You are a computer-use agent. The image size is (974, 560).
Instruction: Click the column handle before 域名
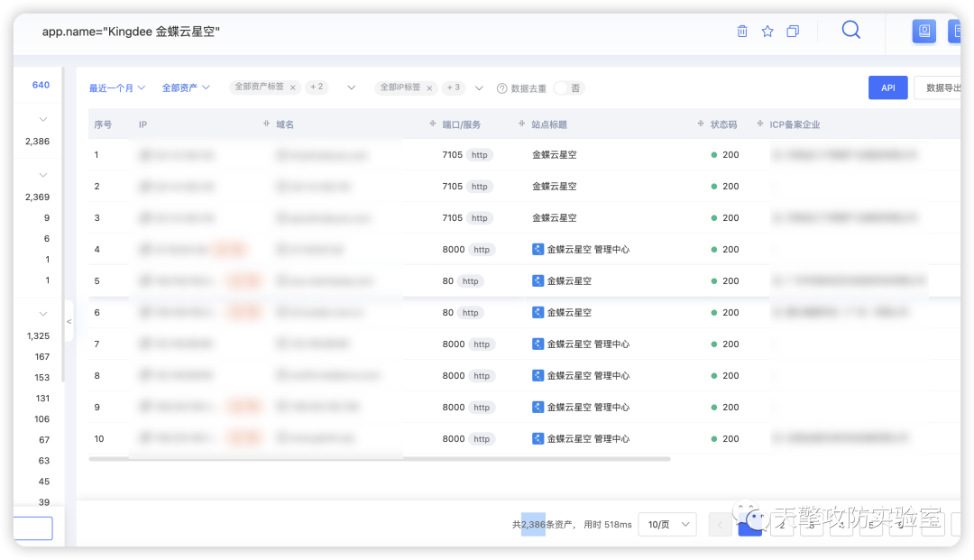pos(266,124)
